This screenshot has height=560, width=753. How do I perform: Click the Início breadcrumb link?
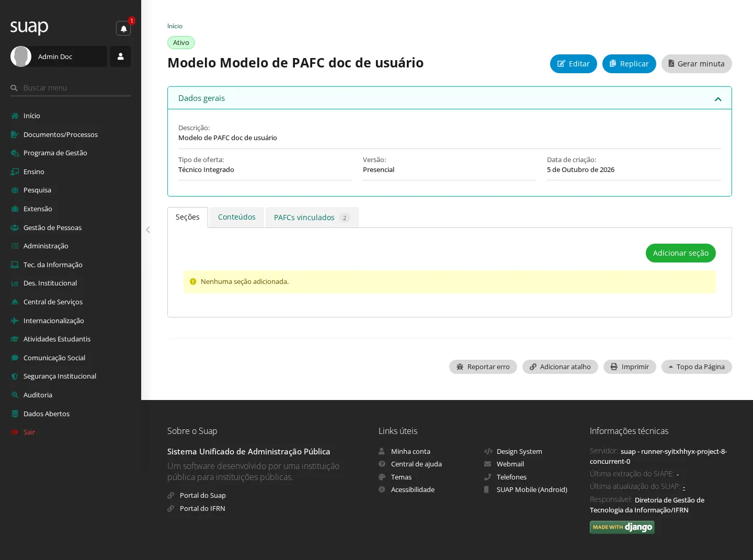(x=175, y=26)
